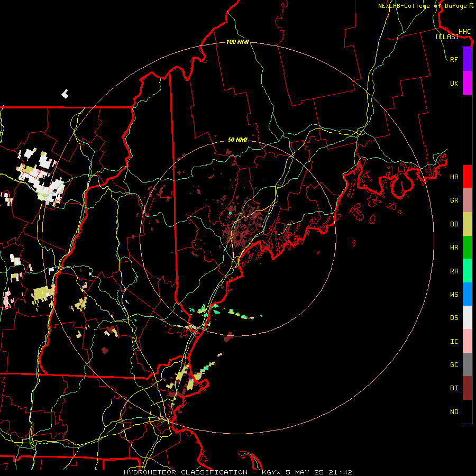Click the '50 NMI' range ring label
The image size is (476, 476).
coord(237,140)
